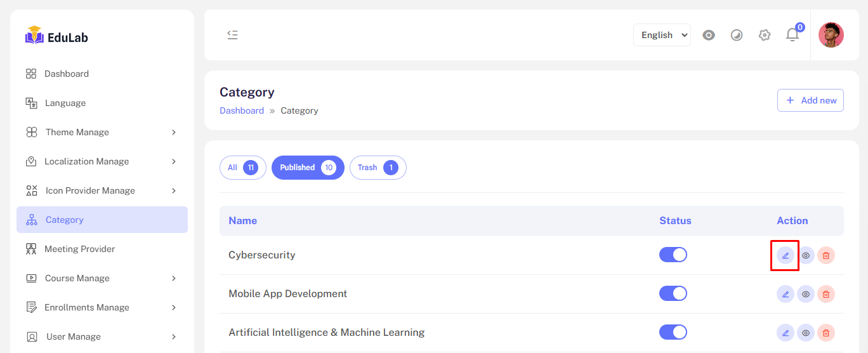Open the notifications bell icon
The width and height of the screenshot is (868, 353).
coord(792,35)
